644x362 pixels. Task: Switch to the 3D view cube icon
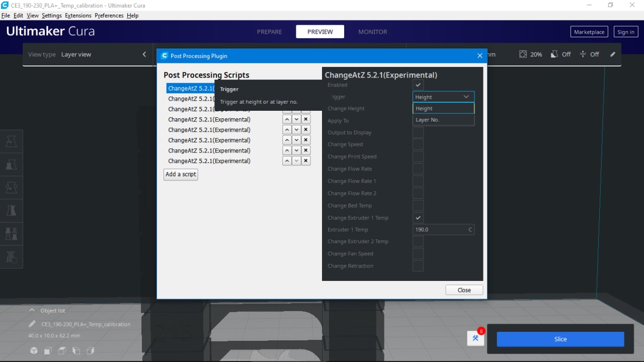point(33,350)
